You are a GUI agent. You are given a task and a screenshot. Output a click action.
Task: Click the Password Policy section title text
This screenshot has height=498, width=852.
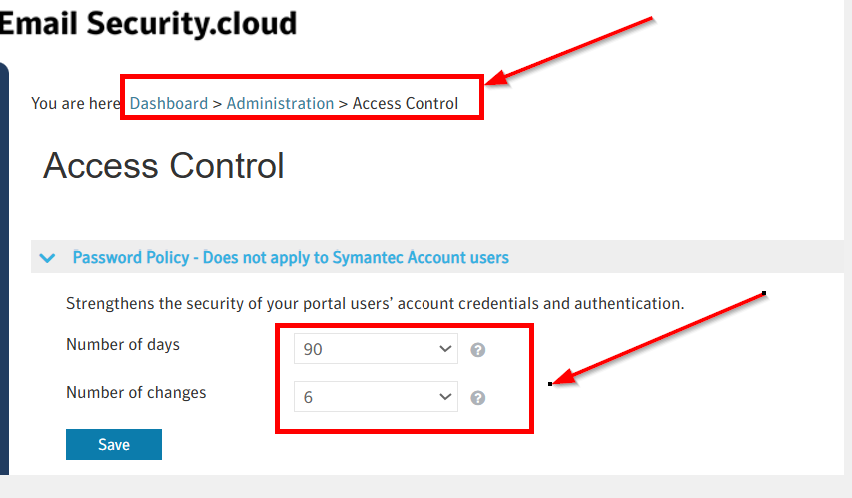[x=290, y=258]
